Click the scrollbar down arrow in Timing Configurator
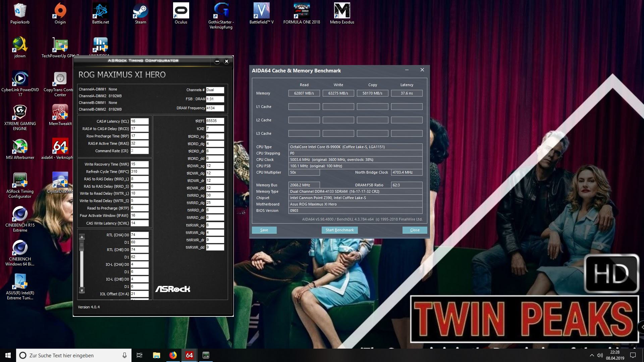This screenshot has height=362, width=644. [x=82, y=290]
